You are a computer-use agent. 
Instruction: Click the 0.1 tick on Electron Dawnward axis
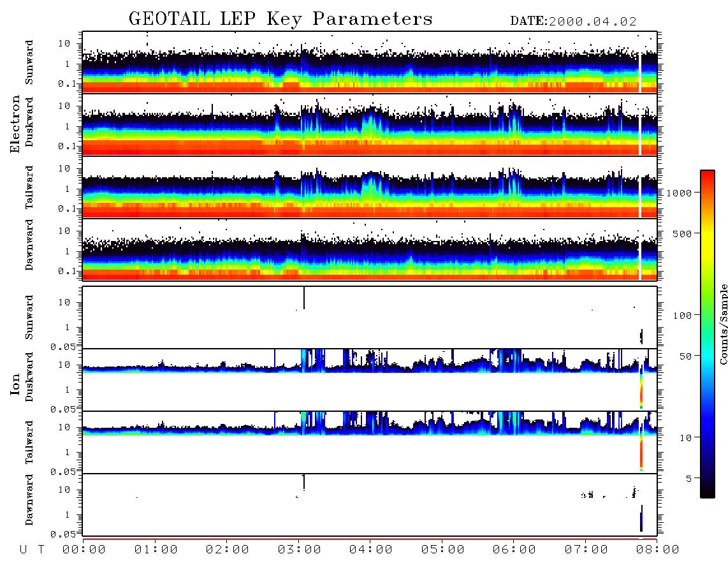pyautogui.click(x=68, y=271)
